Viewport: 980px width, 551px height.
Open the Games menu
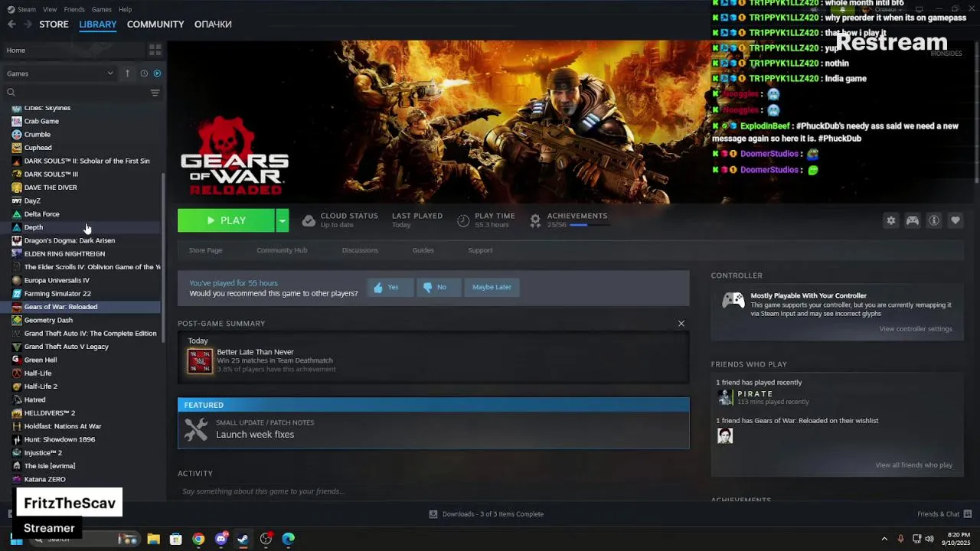[102, 9]
